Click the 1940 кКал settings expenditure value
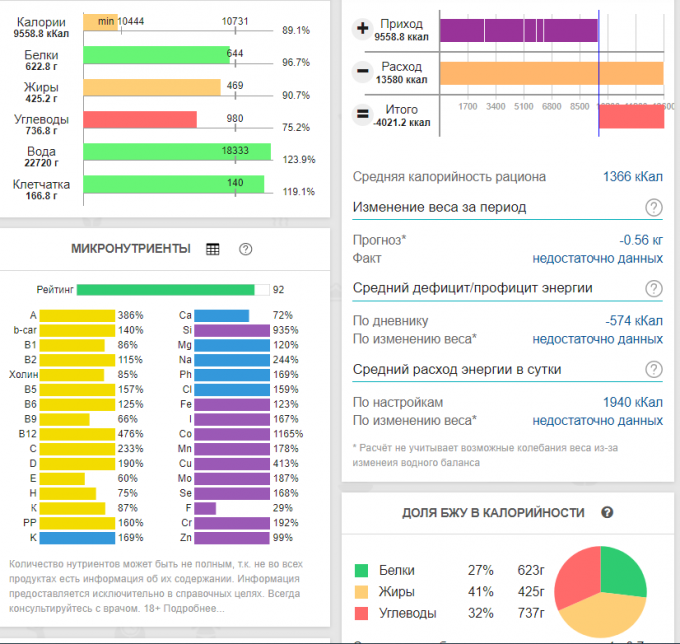 coord(632,402)
